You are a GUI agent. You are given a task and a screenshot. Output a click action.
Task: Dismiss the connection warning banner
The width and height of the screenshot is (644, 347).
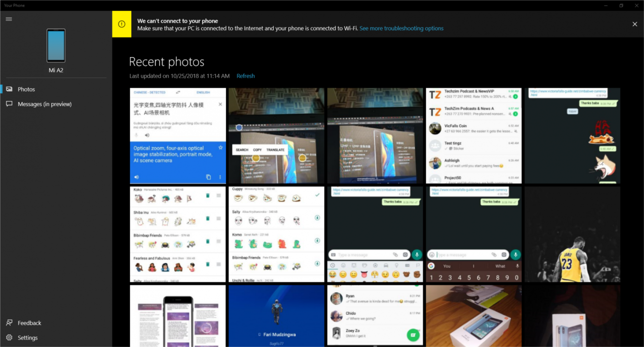click(635, 24)
